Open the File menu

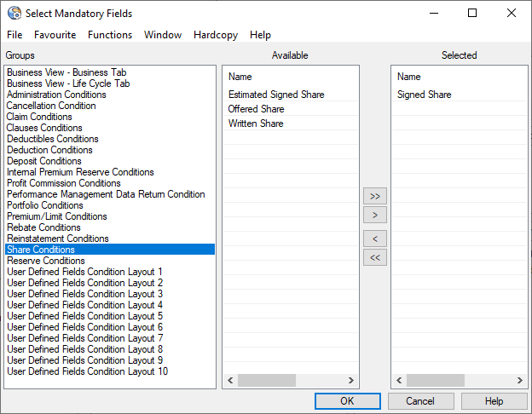14,35
